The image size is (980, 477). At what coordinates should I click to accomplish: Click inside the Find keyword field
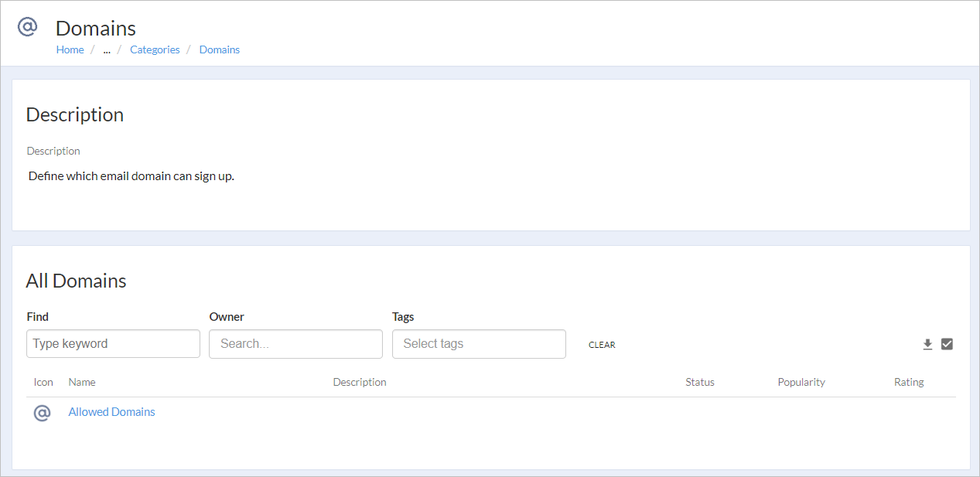(113, 343)
